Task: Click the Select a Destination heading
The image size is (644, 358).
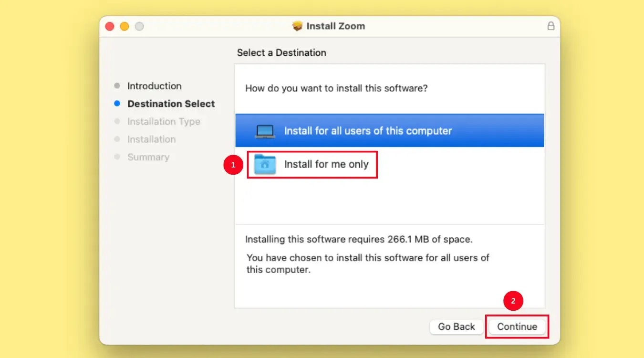Action: (281, 53)
